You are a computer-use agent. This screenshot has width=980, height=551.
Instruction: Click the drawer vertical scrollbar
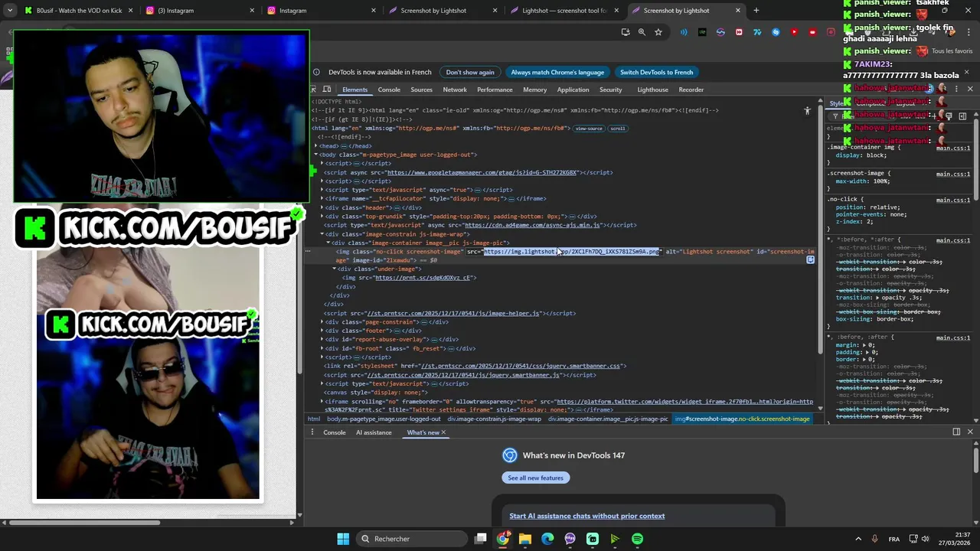[975, 459]
